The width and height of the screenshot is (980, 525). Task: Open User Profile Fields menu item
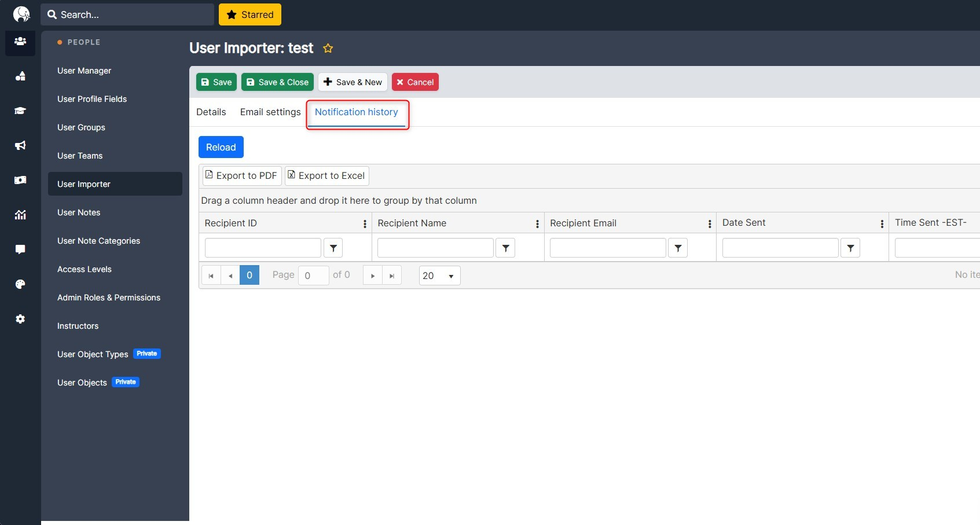(115, 99)
